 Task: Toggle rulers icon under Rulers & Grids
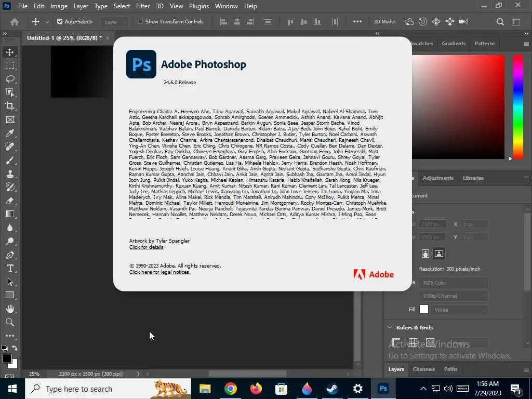(395, 342)
